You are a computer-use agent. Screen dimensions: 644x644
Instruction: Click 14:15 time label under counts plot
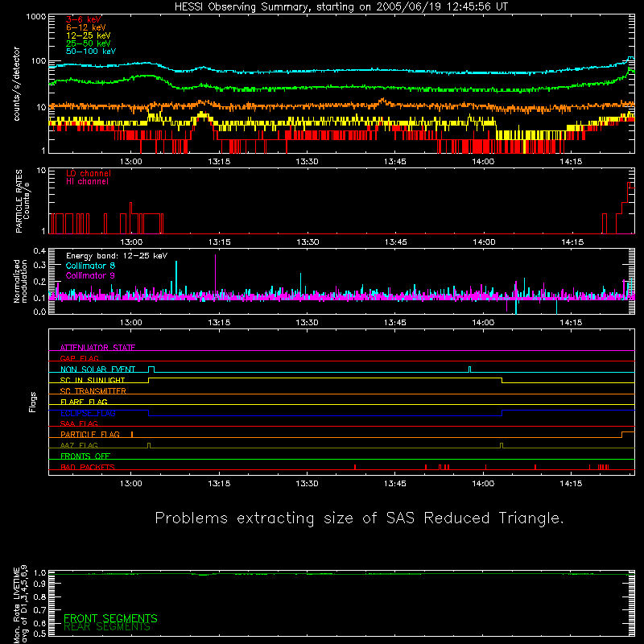[571, 162]
